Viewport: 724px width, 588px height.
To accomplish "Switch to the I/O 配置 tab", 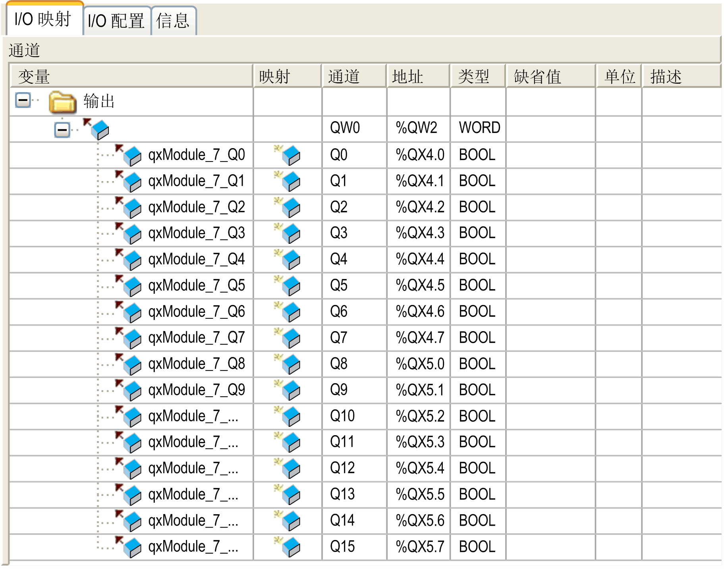I will pos(116,21).
